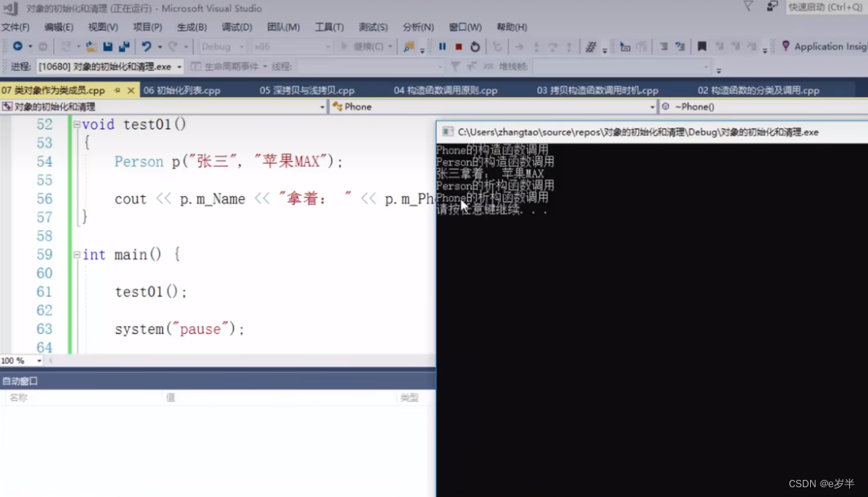This screenshot has width=868, height=497.
Task: Click the Break All pause icon
Action: click(443, 47)
